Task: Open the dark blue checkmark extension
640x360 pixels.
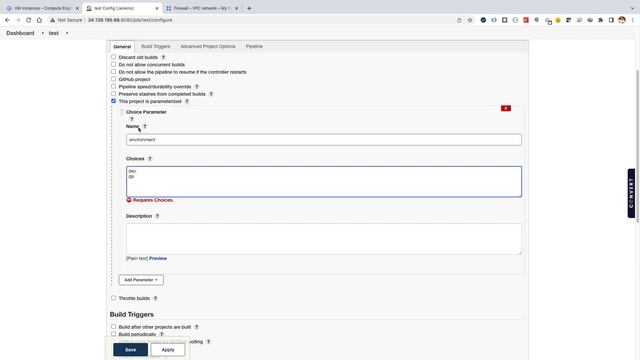Action: click(x=483, y=20)
